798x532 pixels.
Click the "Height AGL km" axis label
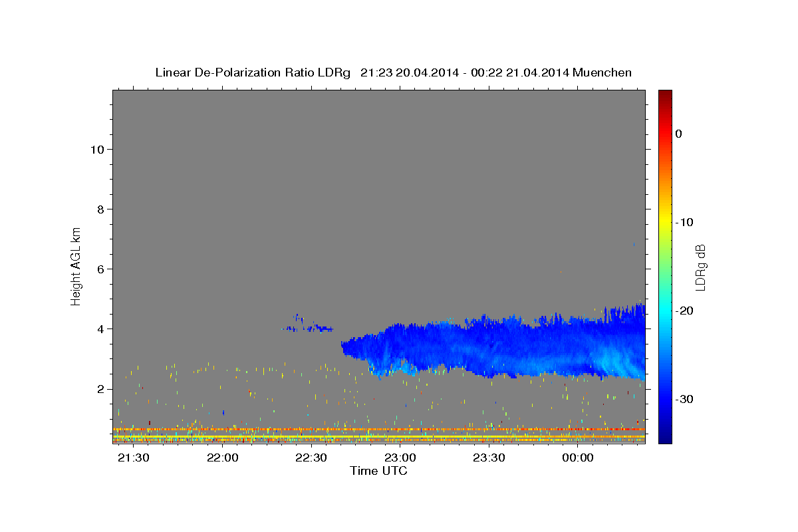pyautogui.click(x=76, y=265)
